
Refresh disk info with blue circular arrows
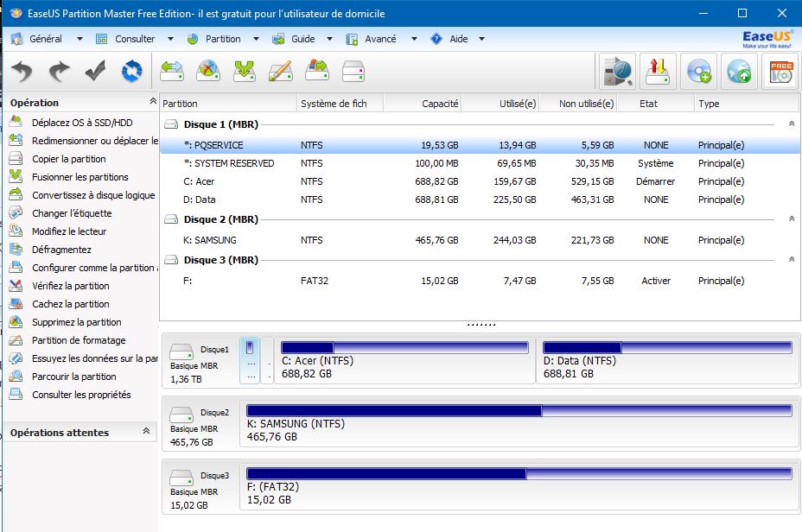coord(132,71)
